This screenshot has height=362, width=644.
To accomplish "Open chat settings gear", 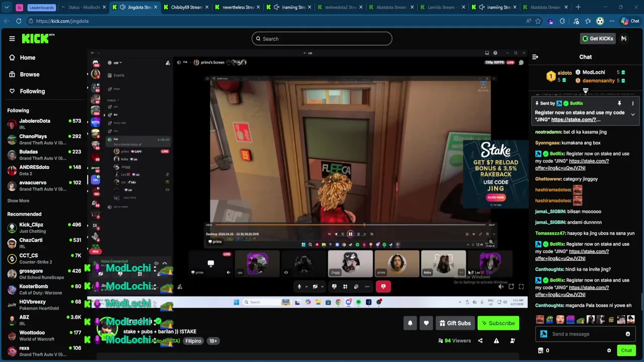I will point(609,350).
